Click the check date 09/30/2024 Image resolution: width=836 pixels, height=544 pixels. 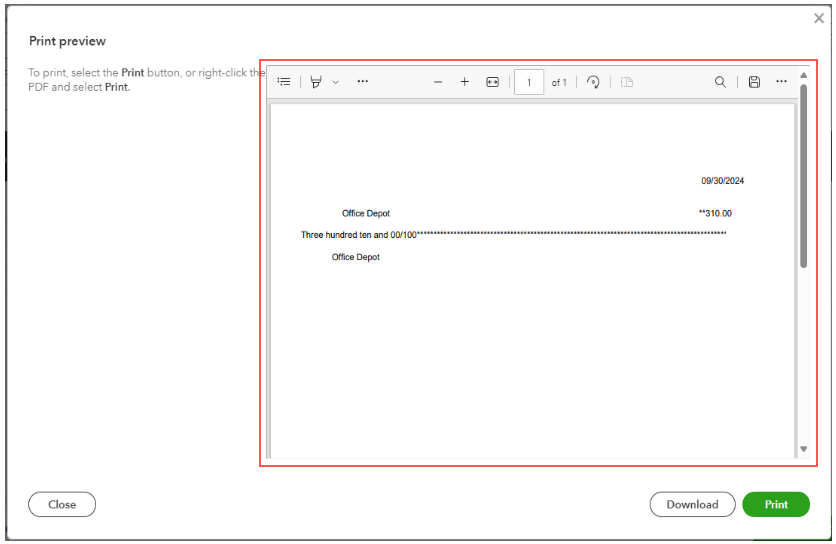click(x=722, y=181)
